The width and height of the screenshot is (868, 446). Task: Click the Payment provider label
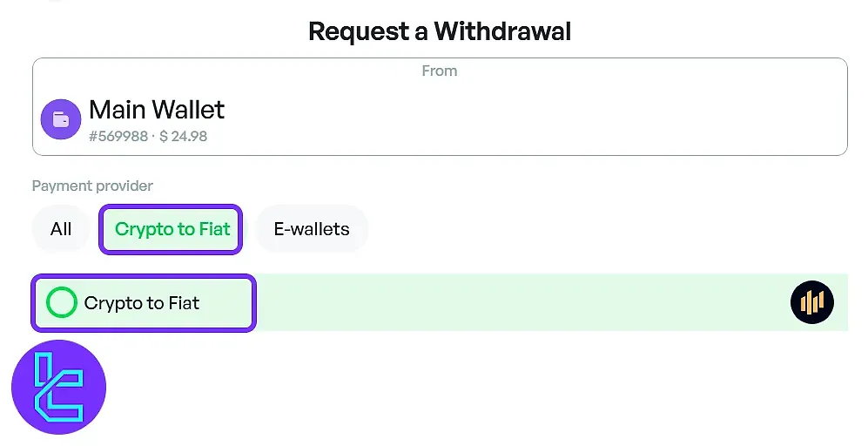click(x=92, y=186)
